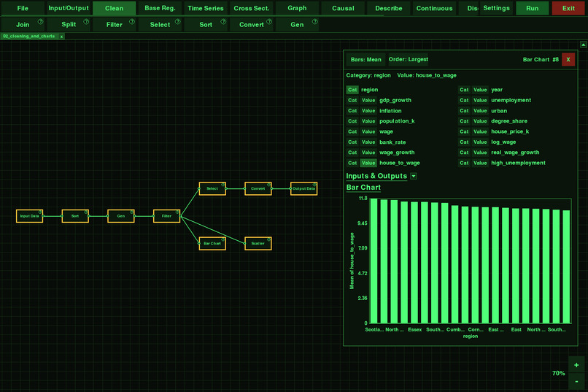
Task: Set urban as Cat
Action: pos(464,111)
